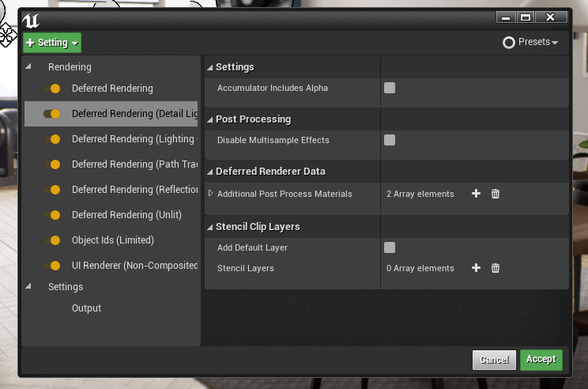
Task: Toggle Deferred Rendering (Detail Lighting) switch
Action: pyautogui.click(x=52, y=114)
